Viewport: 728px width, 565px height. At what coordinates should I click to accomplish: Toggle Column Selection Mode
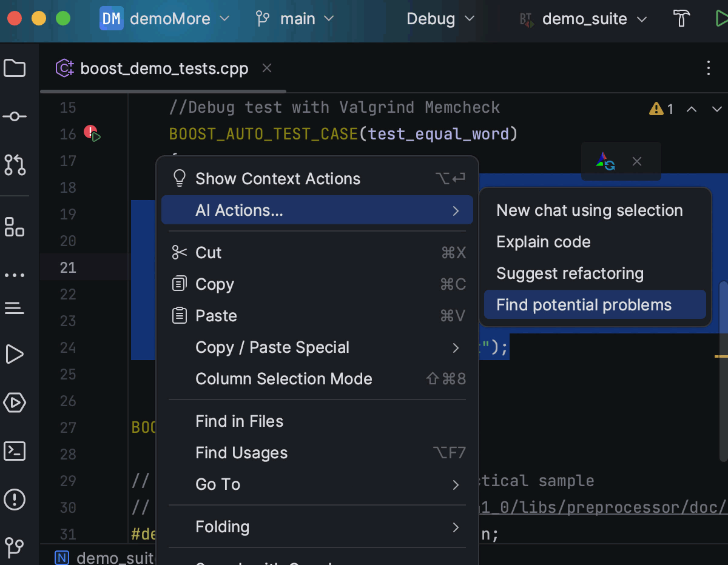[x=283, y=379]
